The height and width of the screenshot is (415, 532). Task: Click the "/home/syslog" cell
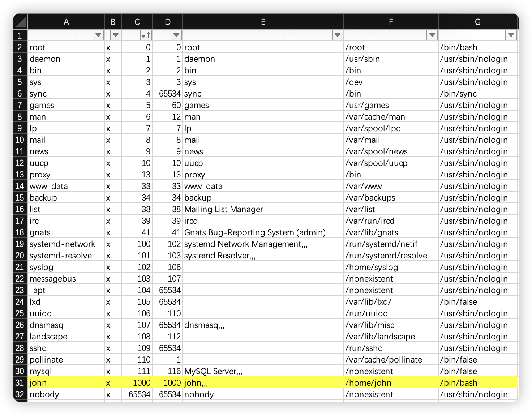pos(391,267)
